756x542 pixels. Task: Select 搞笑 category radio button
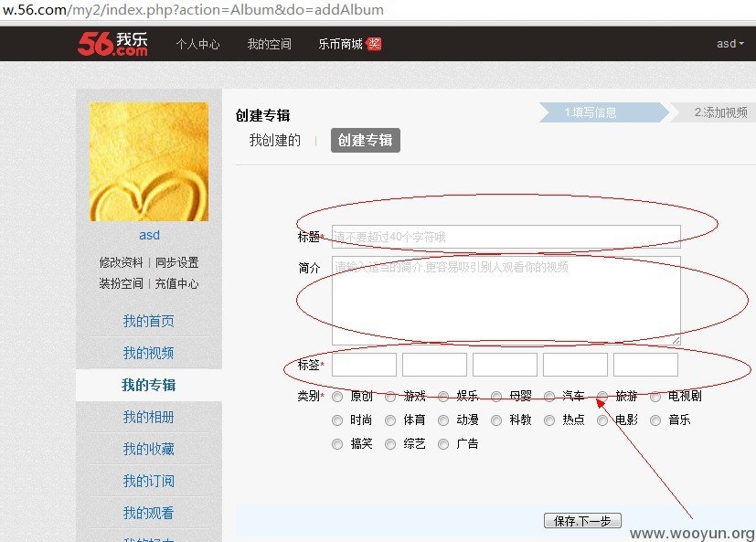pyautogui.click(x=337, y=444)
